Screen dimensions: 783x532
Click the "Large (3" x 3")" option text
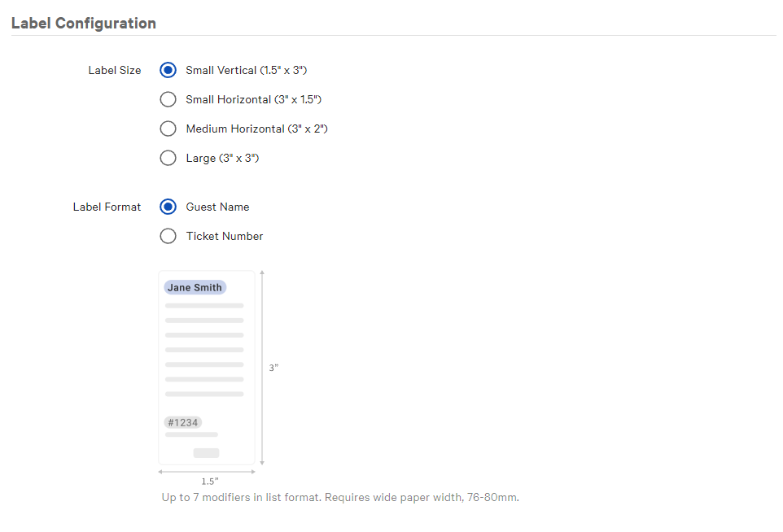coord(222,158)
